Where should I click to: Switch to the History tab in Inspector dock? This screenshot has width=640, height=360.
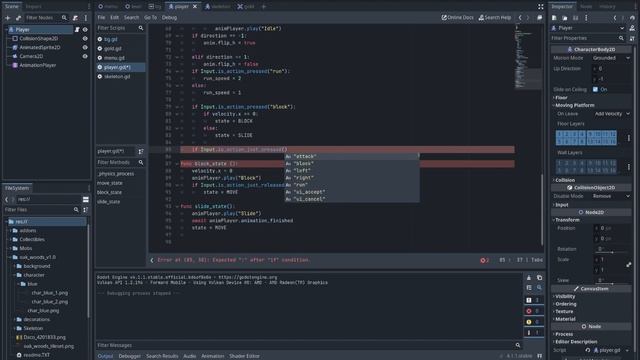pos(607,7)
